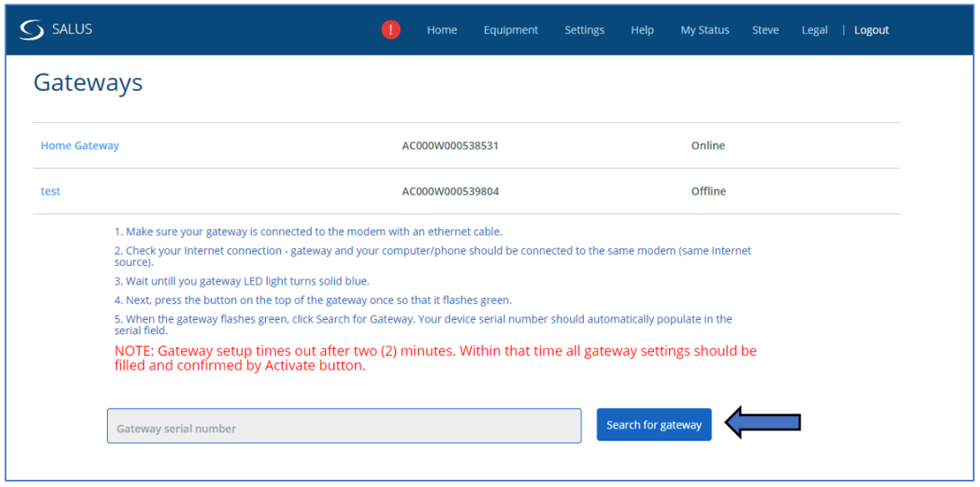Open the Home Gateway link
The image size is (980, 487).
click(x=80, y=146)
